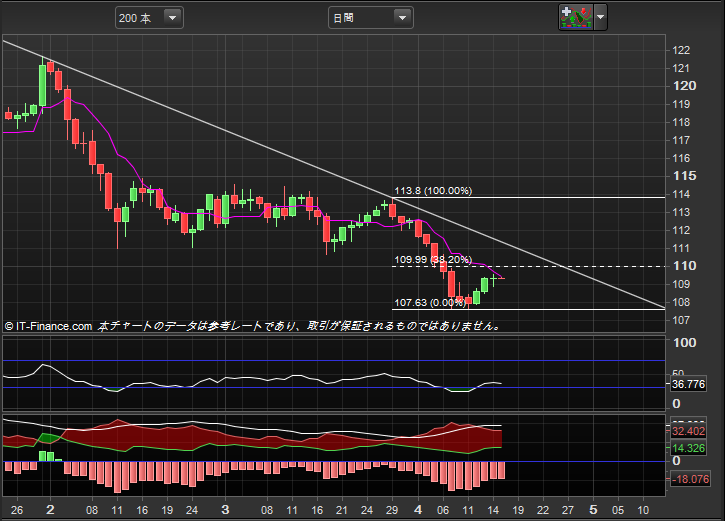Click the 107 price axis label
Image resolution: width=725 pixels, height=521 pixels.
pyautogui.click(x=681, y=320)
